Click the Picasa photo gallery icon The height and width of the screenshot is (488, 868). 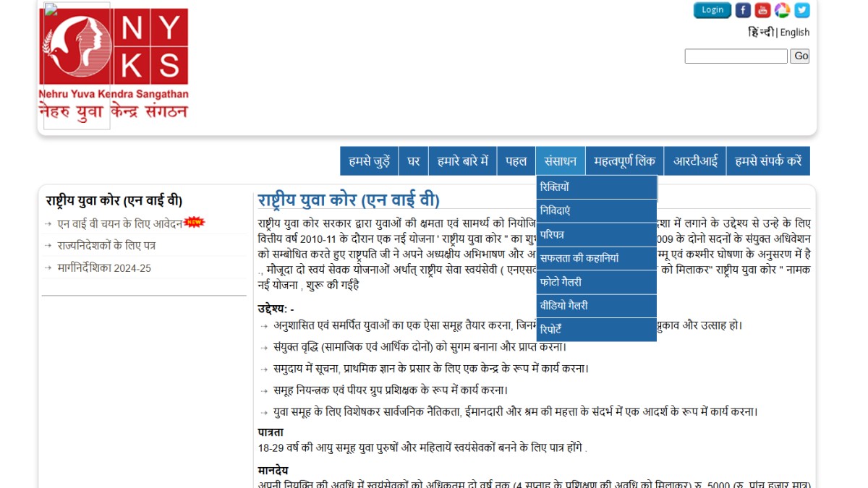click(x=782, y=10)
